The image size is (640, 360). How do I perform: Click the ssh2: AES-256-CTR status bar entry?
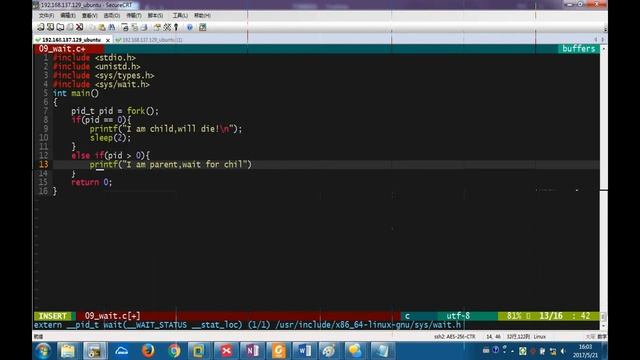[x=454, y=337]
